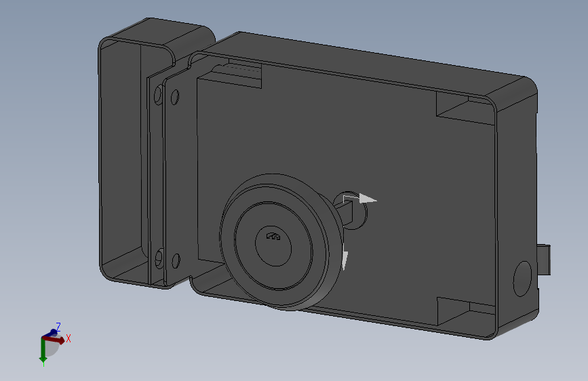Click the green Y axis arrow on the triad
588x381 pixels.
43,350
